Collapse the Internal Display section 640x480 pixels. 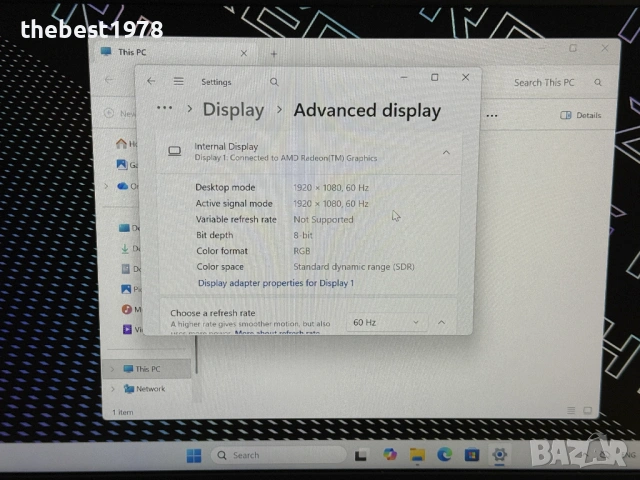pos(446,152)
